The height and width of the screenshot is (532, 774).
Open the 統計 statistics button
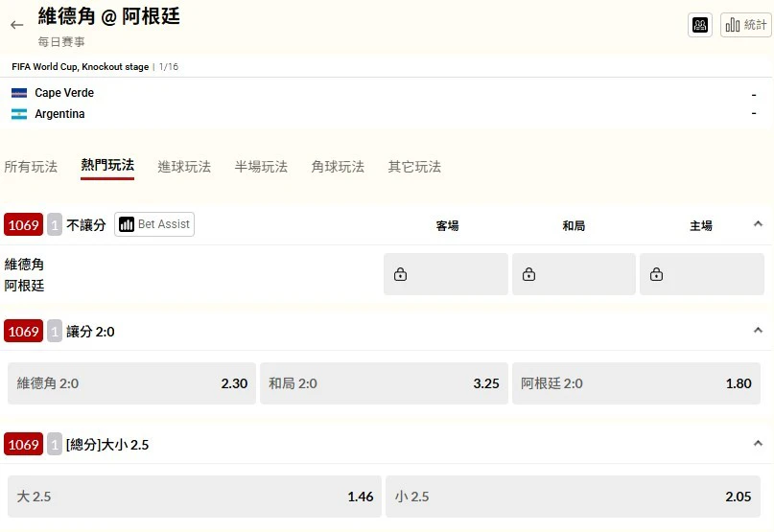pos(745,25)
